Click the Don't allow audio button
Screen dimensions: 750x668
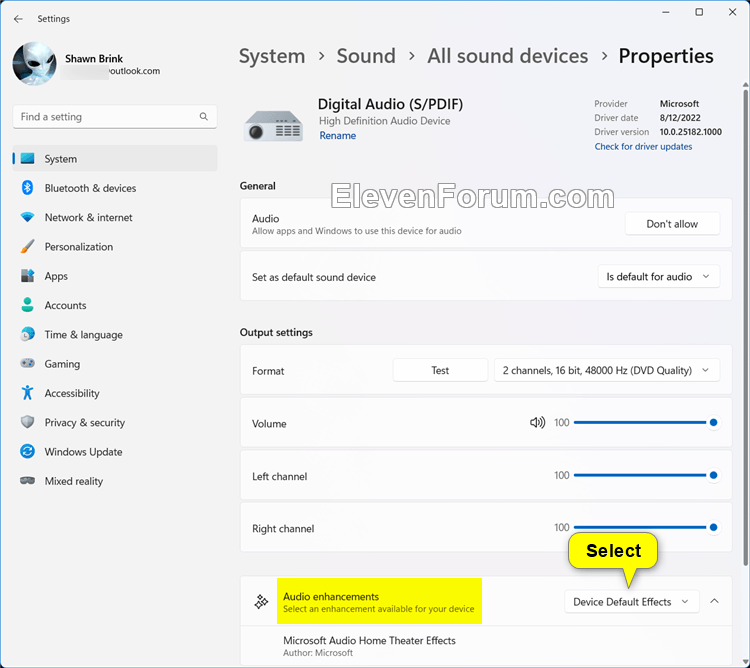tap(672, 224)
